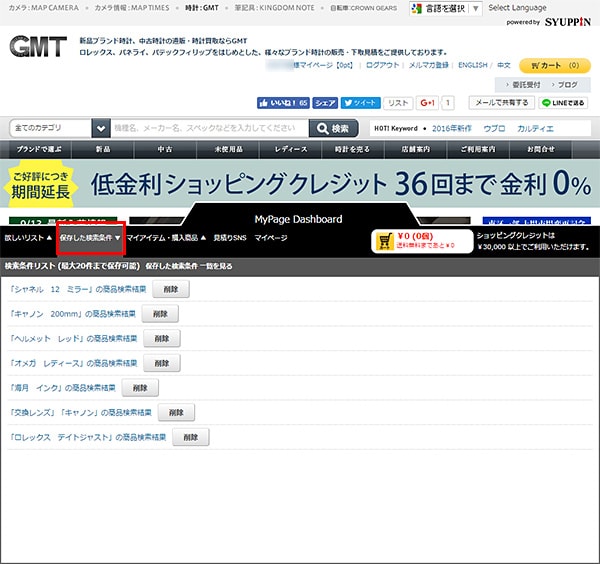
Task: Open CROWN GEARS site link
Action: coord(364,8)
